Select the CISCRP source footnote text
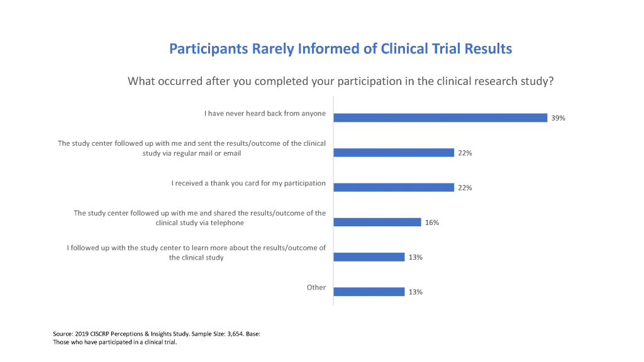 tap(156, 338)
